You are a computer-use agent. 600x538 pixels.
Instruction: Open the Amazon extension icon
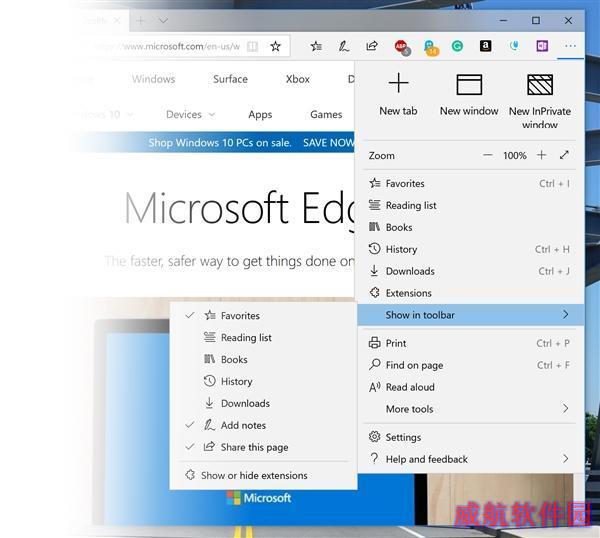tap(486, 46)
